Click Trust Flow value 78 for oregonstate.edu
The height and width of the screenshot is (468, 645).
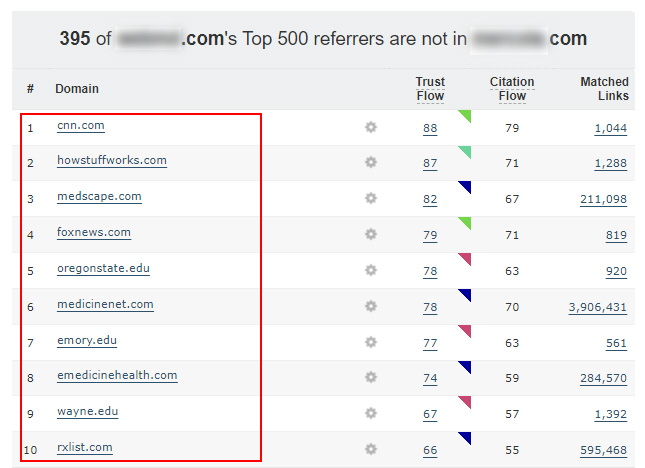[x=430, y=271]
